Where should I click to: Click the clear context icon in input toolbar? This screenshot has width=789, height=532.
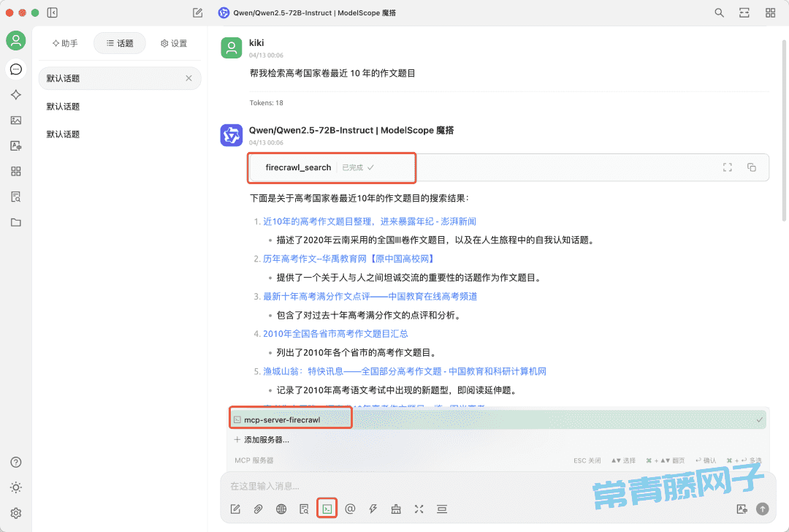(x=442, y=509)
